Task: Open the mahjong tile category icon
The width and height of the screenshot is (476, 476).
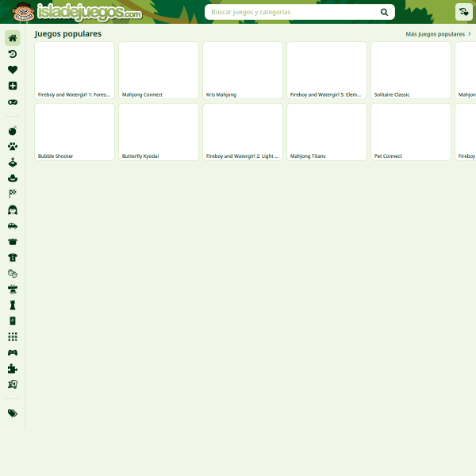Action: click(x=13, y=321)
